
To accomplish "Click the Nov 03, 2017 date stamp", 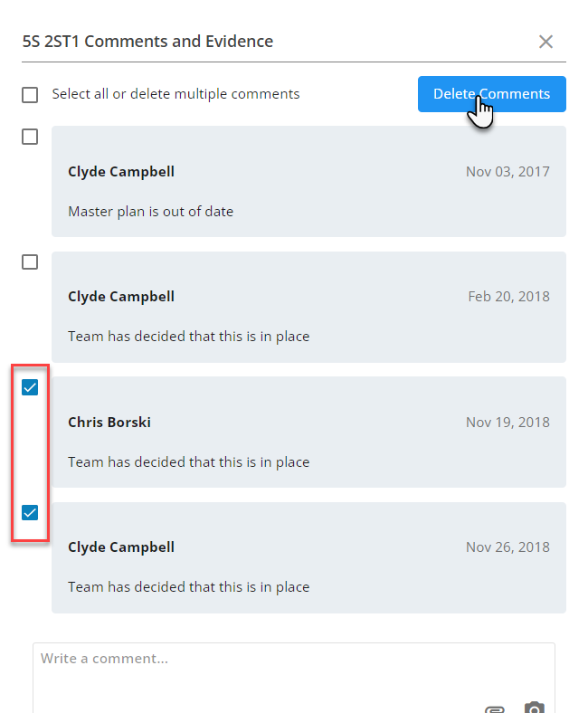I will click(x=507, y=172).
